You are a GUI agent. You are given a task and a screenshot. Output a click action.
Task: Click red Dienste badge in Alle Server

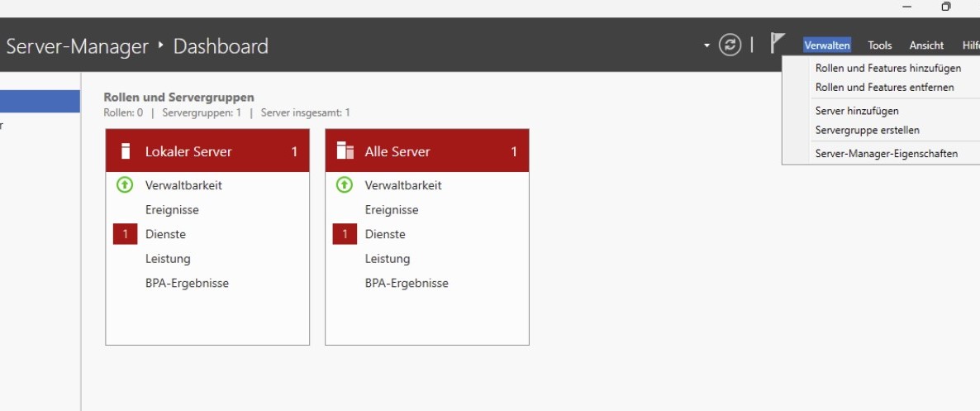click(345, 234)
